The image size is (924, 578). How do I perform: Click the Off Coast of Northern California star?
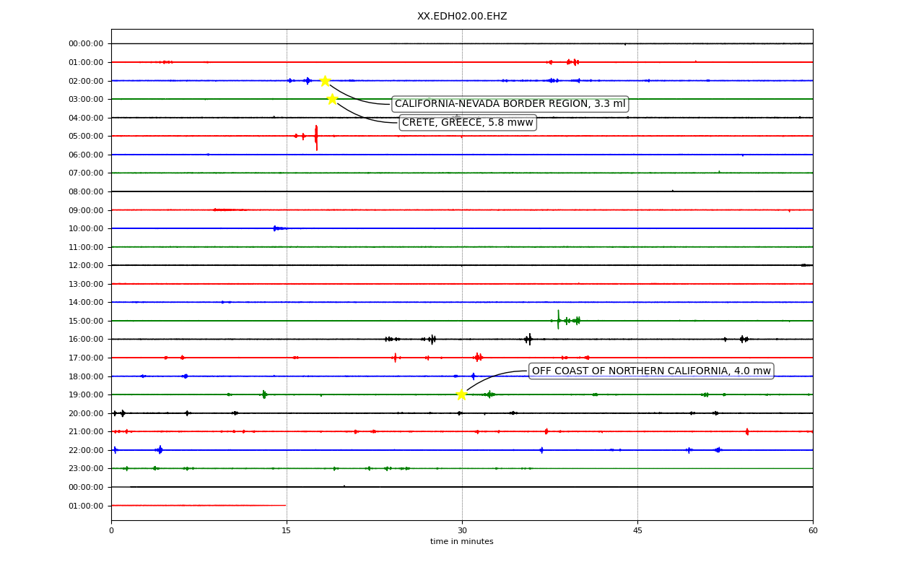(461, 394)
